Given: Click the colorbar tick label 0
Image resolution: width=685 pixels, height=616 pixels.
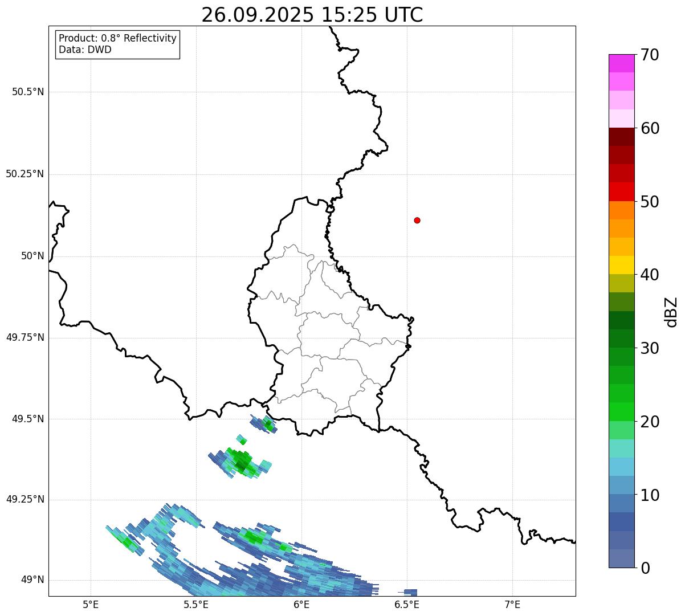Looking at the screenshot, I should (x=645, y=568).
